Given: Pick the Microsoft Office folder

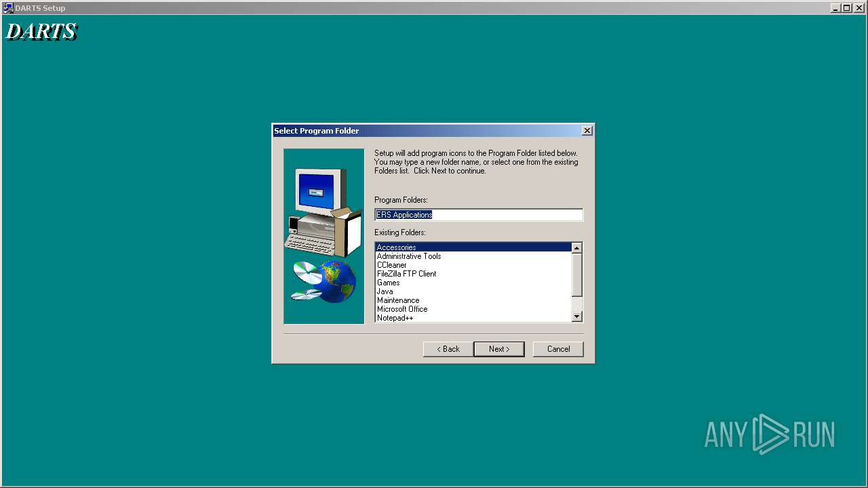Looking at the screenshot, I should point(473,309).
